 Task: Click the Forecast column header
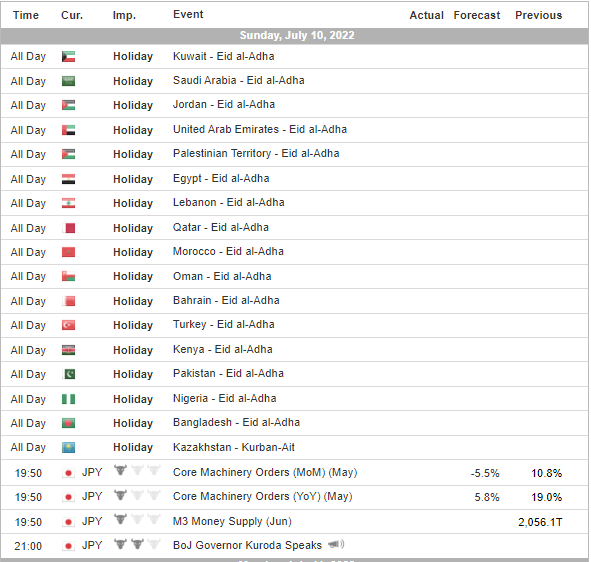477,15
